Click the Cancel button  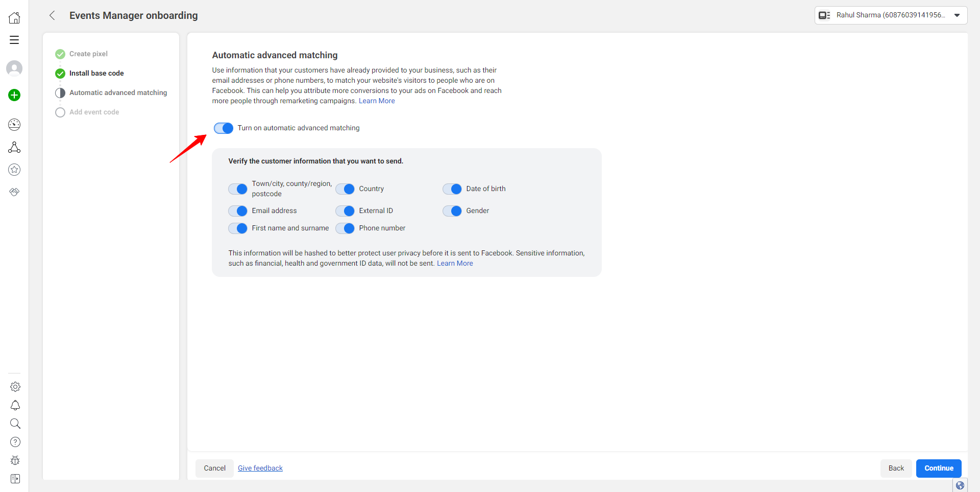pyautogui.click(x=214, y=468)
